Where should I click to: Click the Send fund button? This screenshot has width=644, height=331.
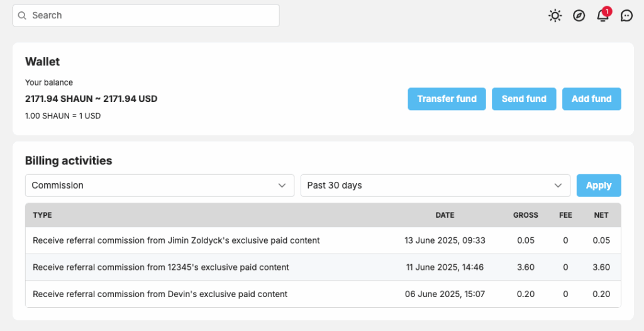pos(524,99)
